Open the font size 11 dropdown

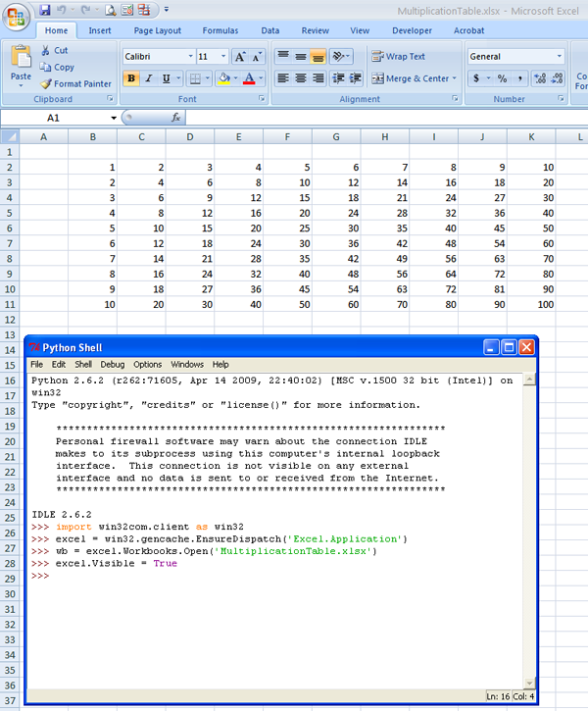(x=223, y=56)
